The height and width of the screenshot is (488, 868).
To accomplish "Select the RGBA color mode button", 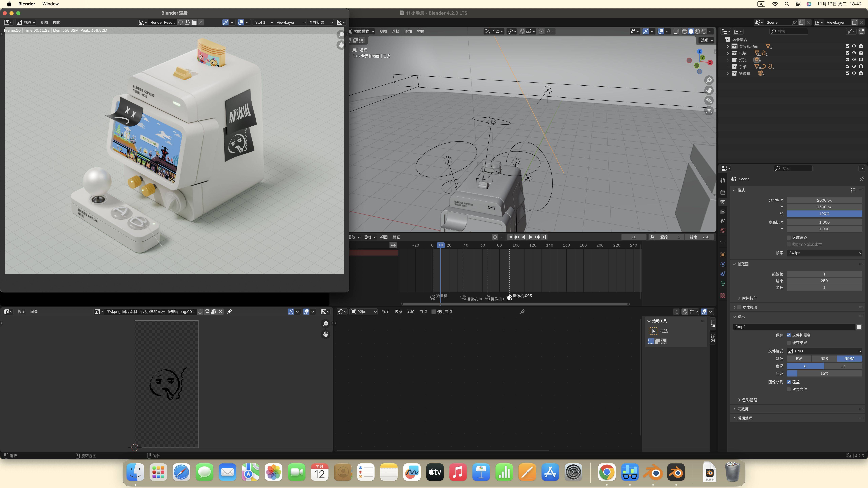I will (850, 358).
